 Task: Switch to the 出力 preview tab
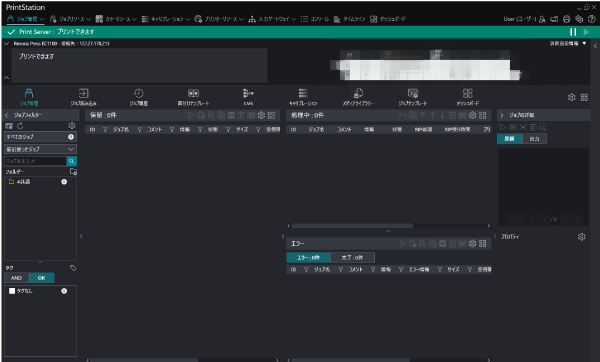(x=534, y=139)
